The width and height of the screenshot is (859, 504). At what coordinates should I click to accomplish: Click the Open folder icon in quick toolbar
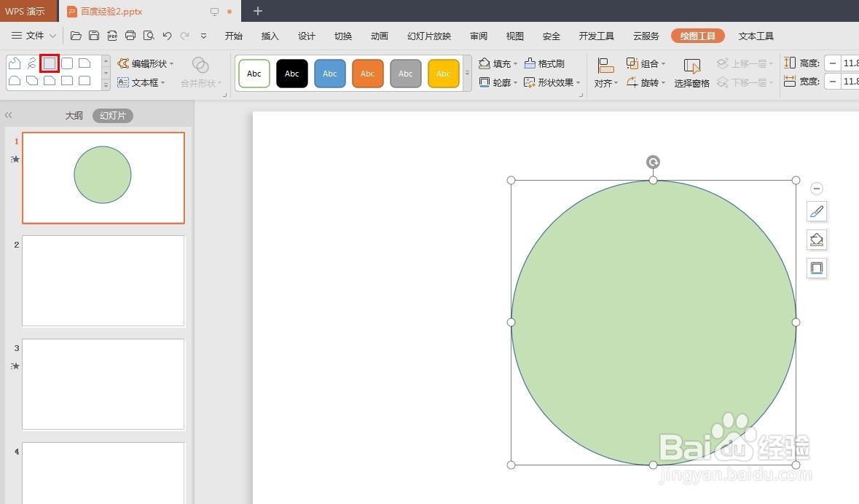(x=77, y=36)
